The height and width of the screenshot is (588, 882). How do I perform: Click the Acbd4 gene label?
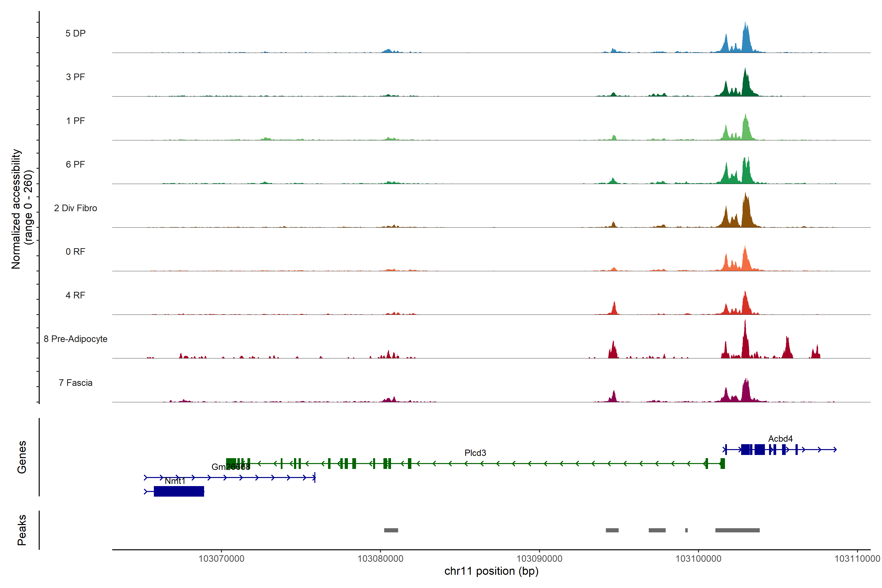pos(780,439)
